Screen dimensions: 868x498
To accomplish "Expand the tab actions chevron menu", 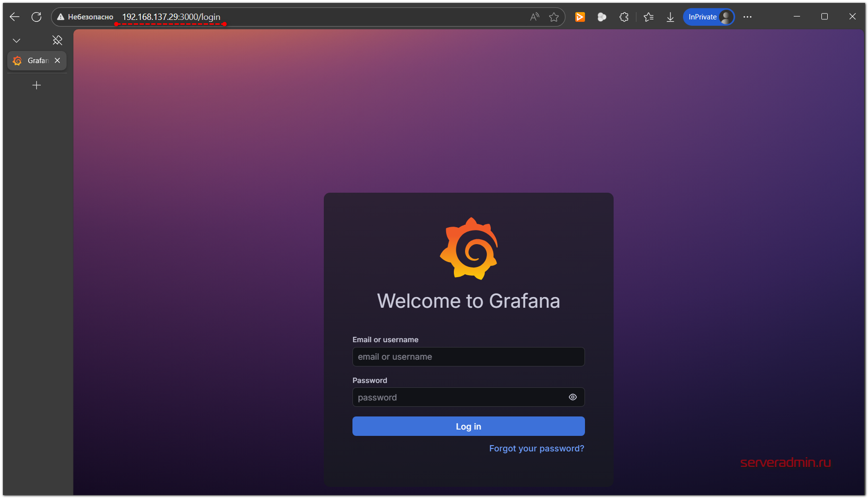I will [17, 41].
